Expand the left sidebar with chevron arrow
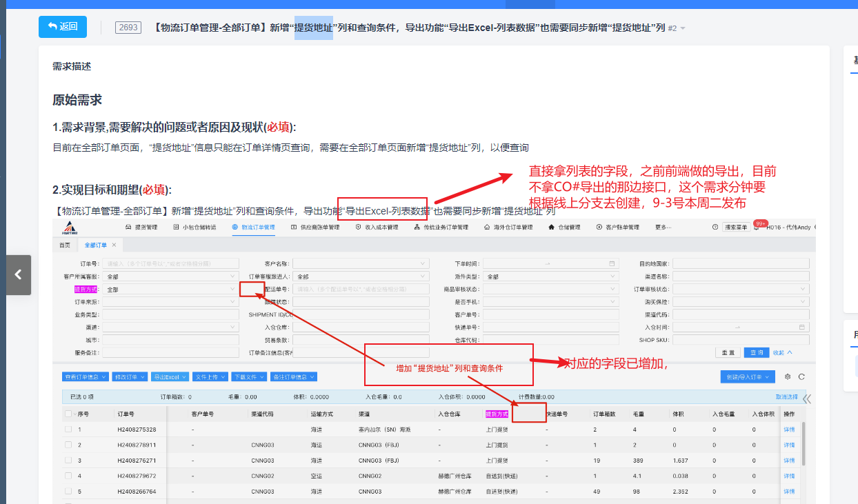The image size is (858, 504). pyautogui.click(x=19, y=274)
